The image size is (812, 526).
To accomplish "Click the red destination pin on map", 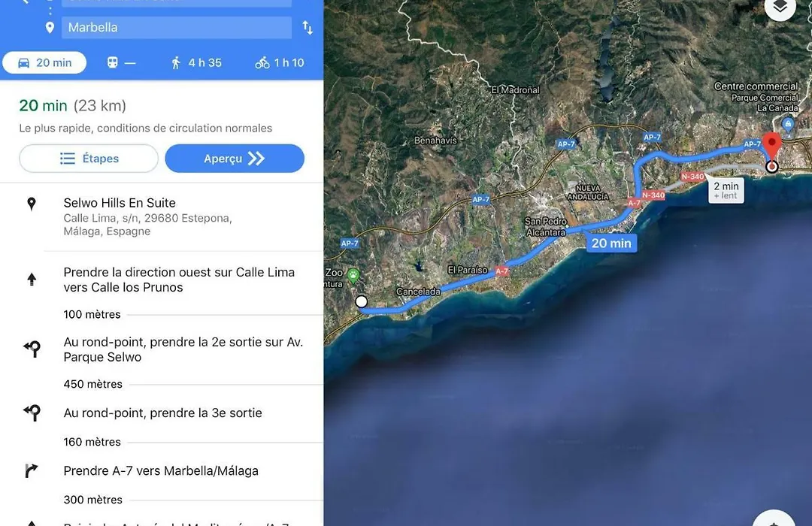I will point(772,144).
